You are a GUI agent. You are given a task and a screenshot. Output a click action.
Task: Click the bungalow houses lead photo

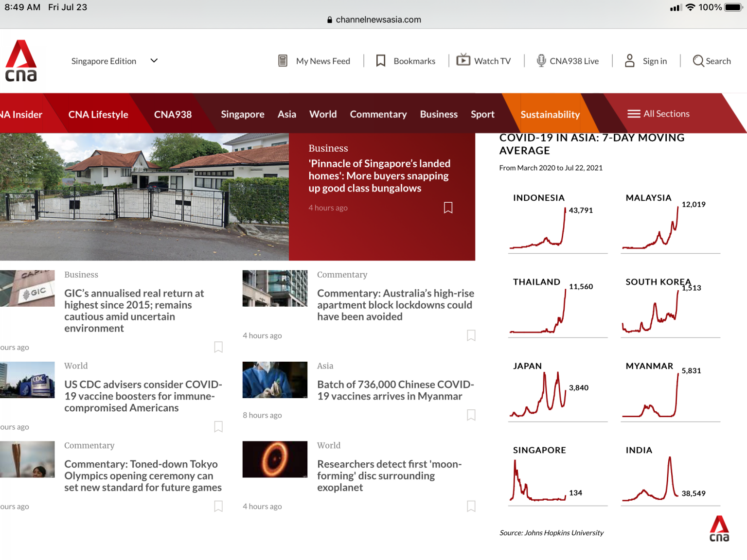click(144, 197)
